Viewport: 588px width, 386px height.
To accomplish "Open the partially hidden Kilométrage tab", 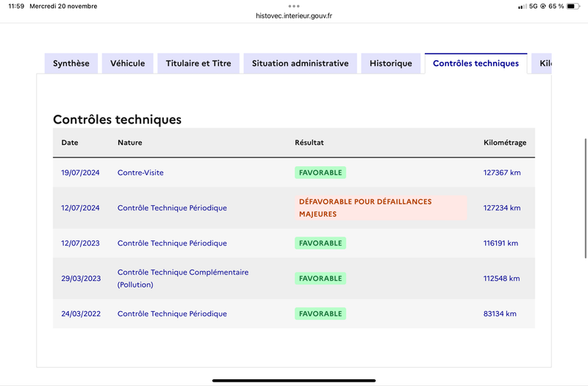I will tap(542, 63).
